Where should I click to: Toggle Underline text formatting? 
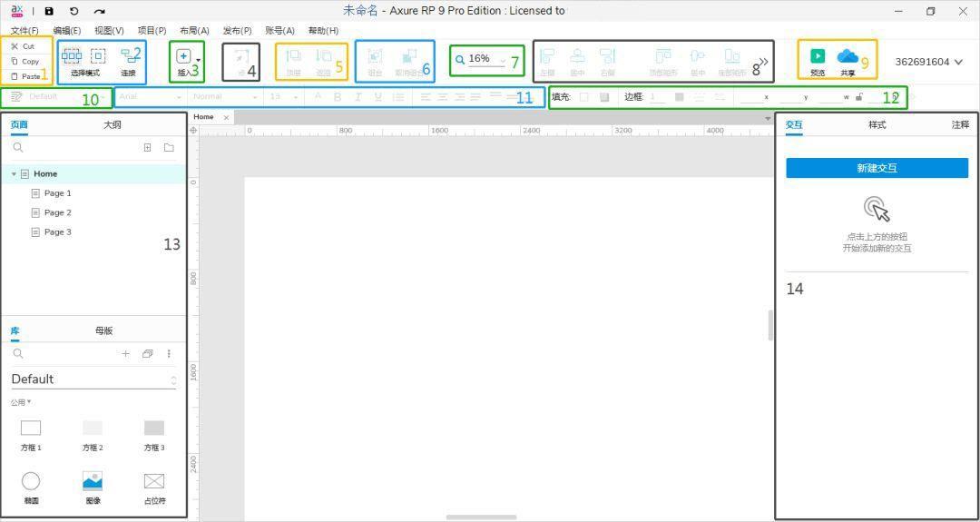[x=378, y=97]
